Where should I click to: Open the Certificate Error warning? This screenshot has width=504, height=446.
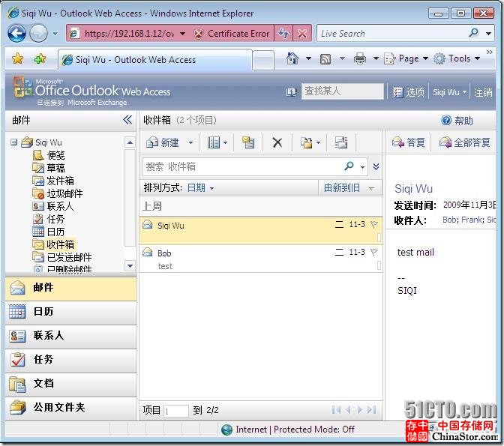(232, 34)
